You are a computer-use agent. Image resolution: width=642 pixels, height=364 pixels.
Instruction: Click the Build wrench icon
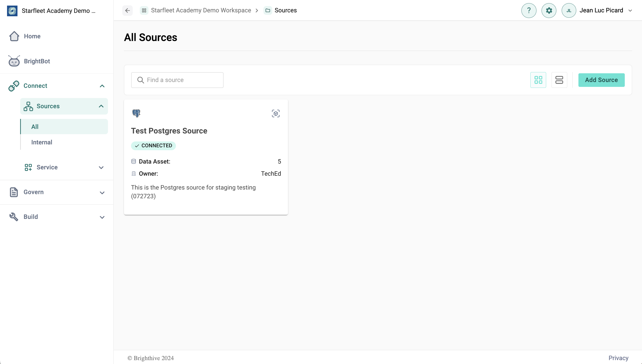[x=14, y=217]
